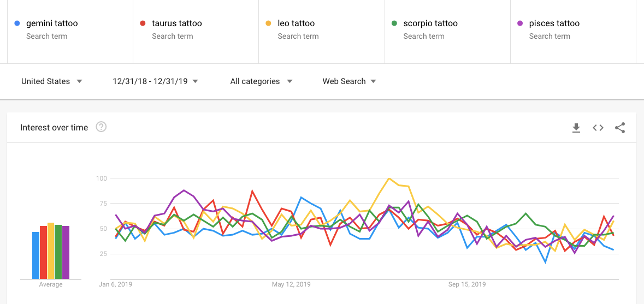Expand the 12/31/18 - 12/31/19 date range dropdown

pos(155,81)
